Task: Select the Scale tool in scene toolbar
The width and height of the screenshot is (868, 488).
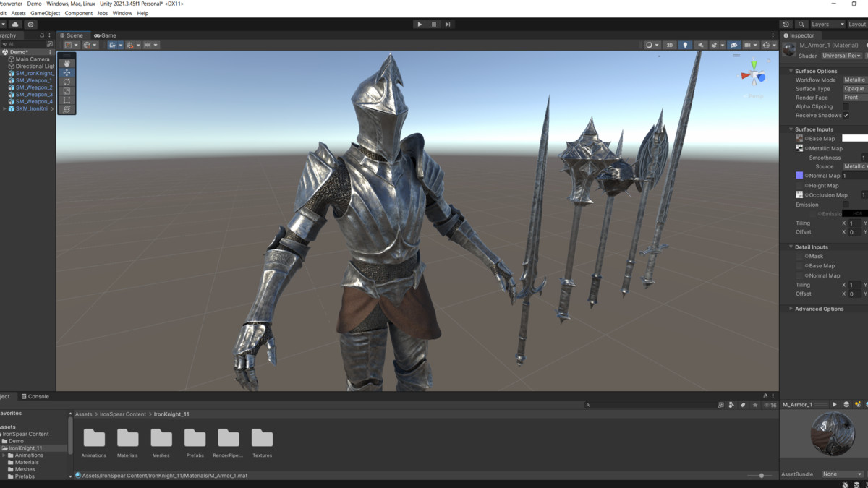Action: tap(67, 91)
